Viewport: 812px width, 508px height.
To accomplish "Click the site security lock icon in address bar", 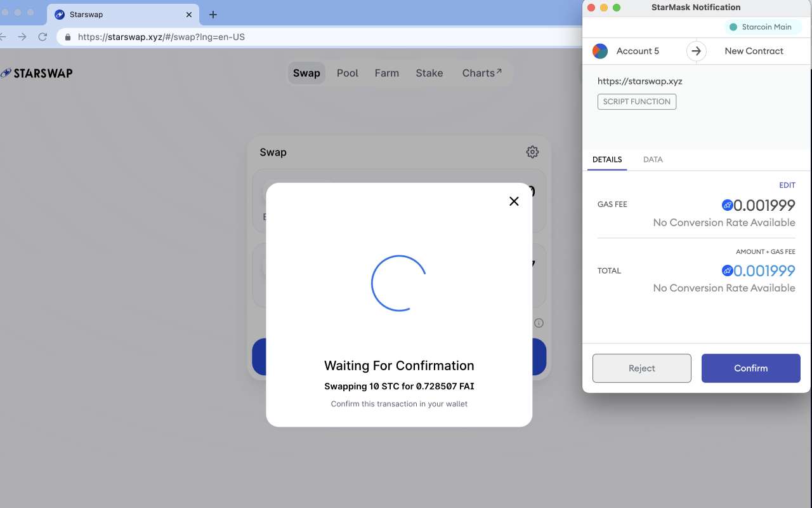I will click(x=67, y=37).
